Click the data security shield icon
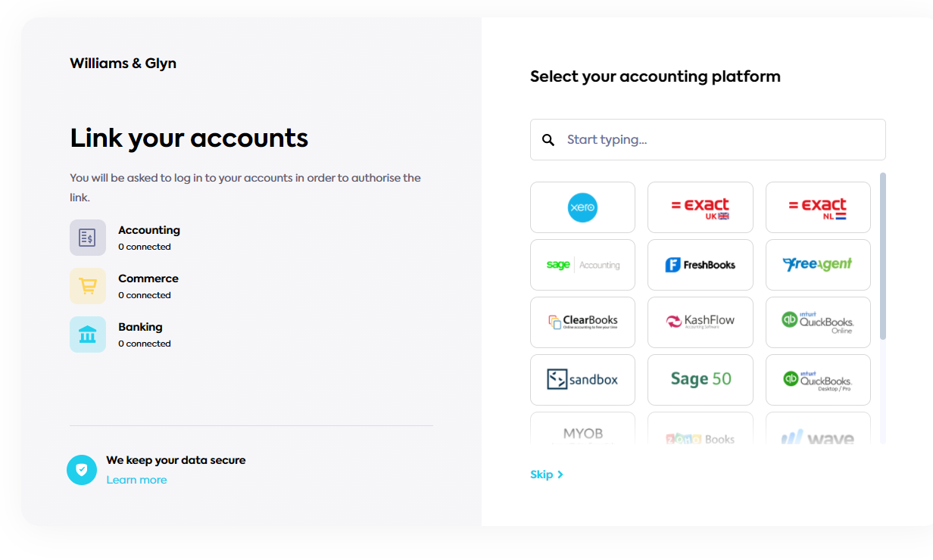Screen dimensions: 933x560 tap(82, 470)
